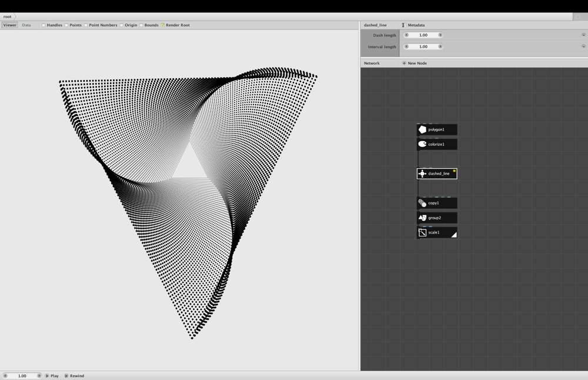Increase Interval length with right arrow
Viewport: 588px width, 380px height.
[x=440, y=46]
